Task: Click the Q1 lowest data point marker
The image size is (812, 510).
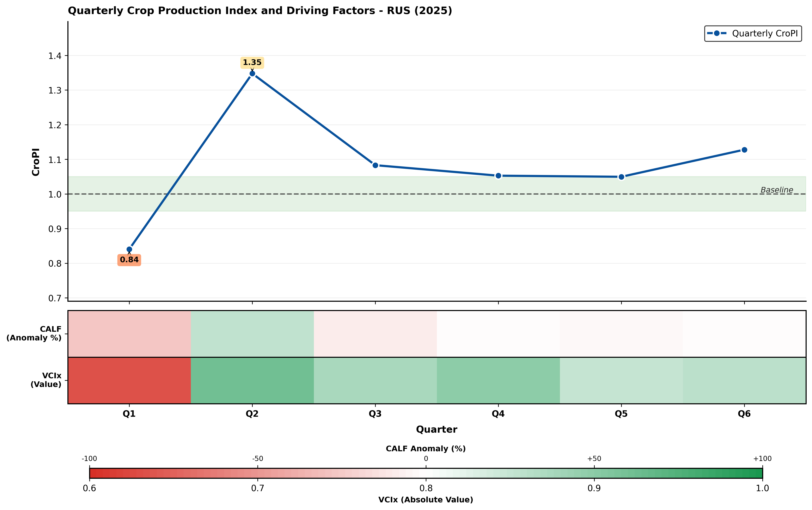Action: 129,250
